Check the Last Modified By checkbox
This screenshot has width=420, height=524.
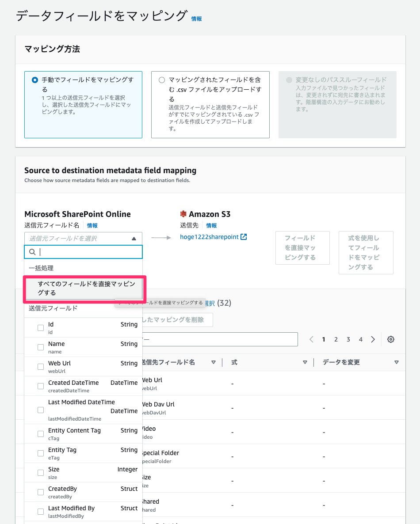(41, 511)
